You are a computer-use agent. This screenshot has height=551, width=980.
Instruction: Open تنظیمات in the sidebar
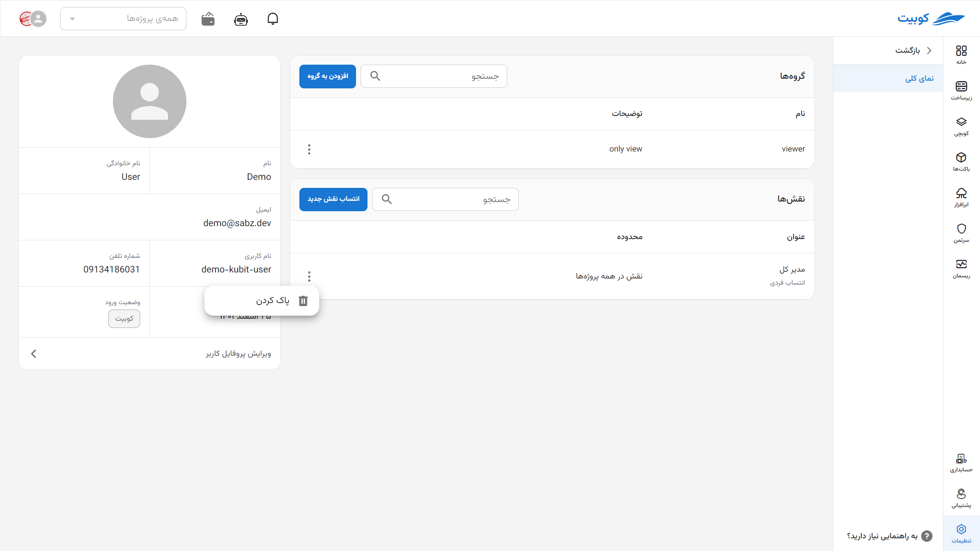click(961, 533)
